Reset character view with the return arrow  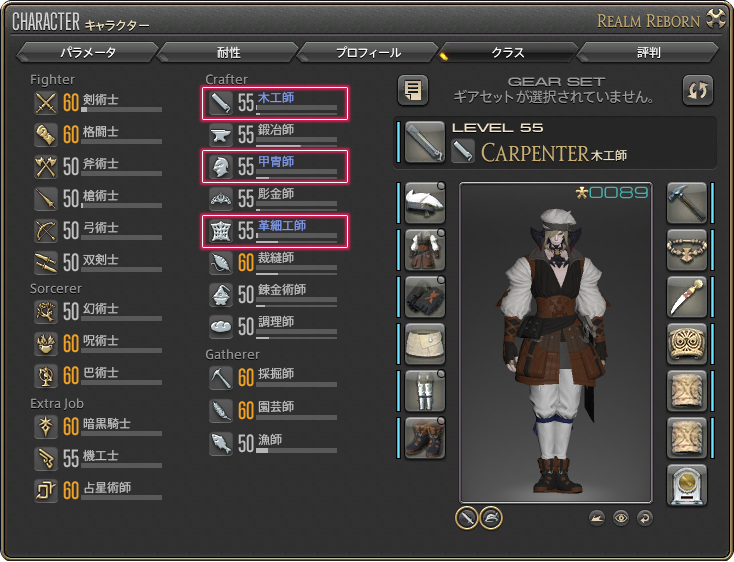[x=645, y=518]
